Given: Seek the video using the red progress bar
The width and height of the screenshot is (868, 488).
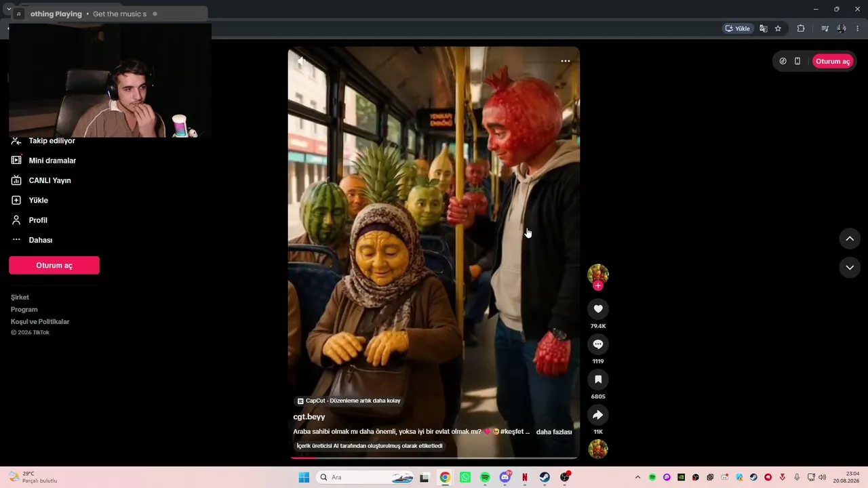Looking at the screenshot, I should click(434, 457).
